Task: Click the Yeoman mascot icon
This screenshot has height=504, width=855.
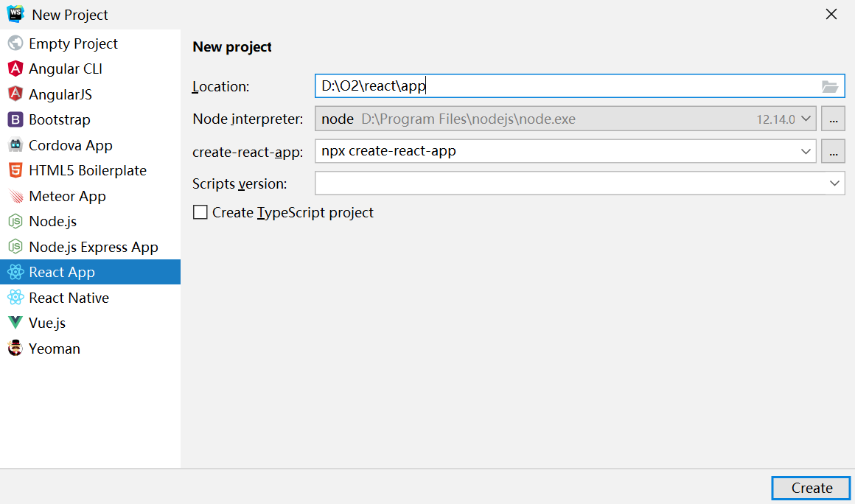Action: pyautogui.click(x=15, y=349)
